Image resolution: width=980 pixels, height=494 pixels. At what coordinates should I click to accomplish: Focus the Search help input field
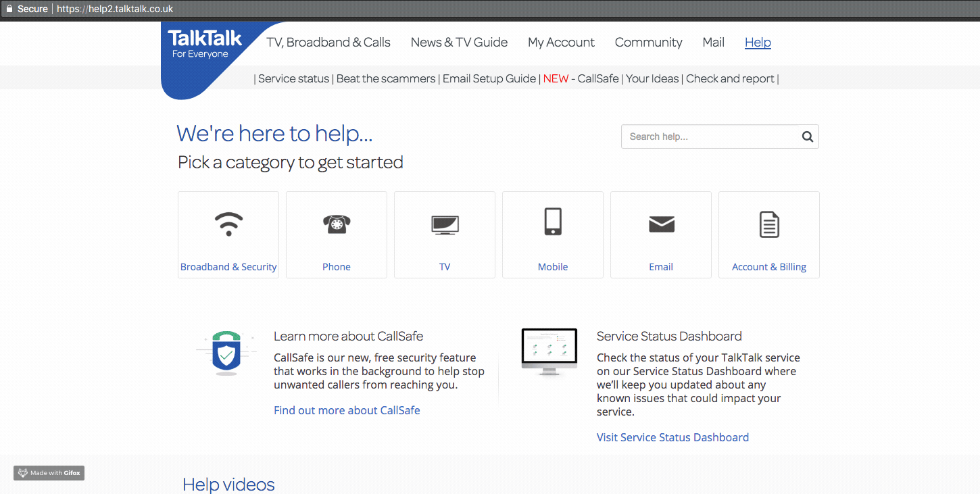[x=710, y=137]
